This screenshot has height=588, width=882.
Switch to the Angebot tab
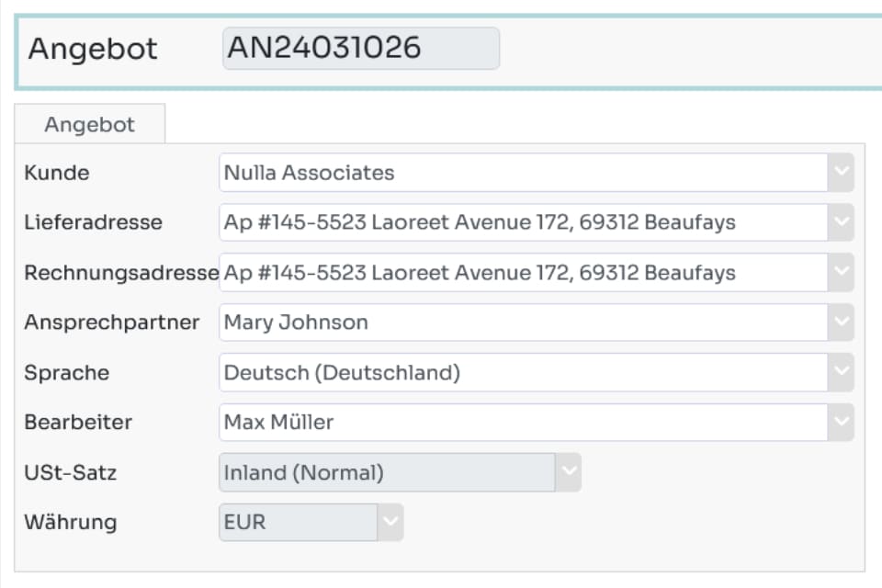(90, 124)
